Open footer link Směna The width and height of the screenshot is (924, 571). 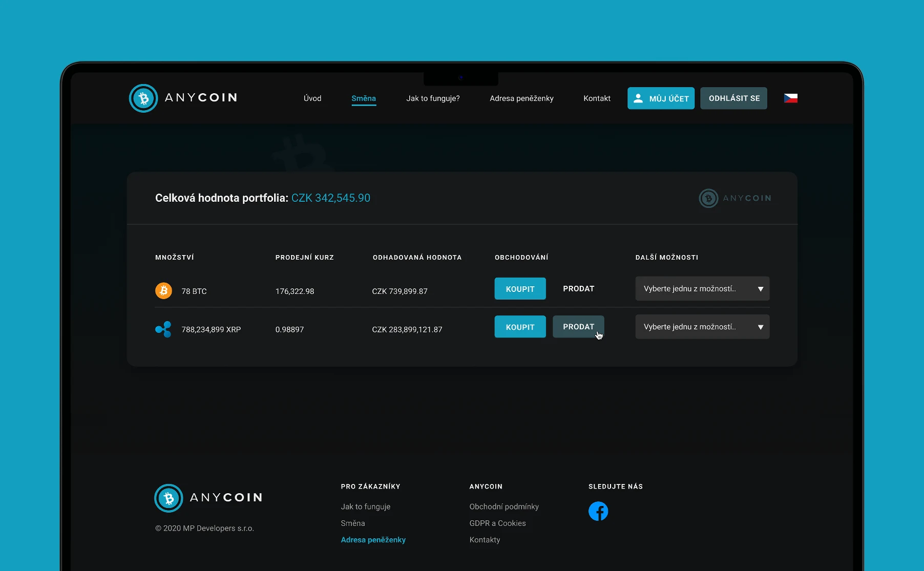coord(353,523)
